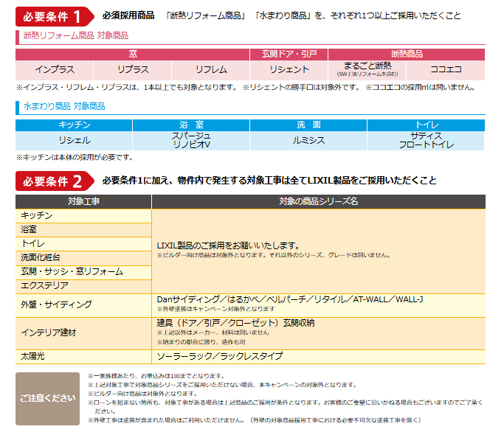Image resolution: width=504 pixels, height=432 pixels.
Task: Click the 必要条件 2 red badge
Action: pyautogui.click(x=55, y=181)
